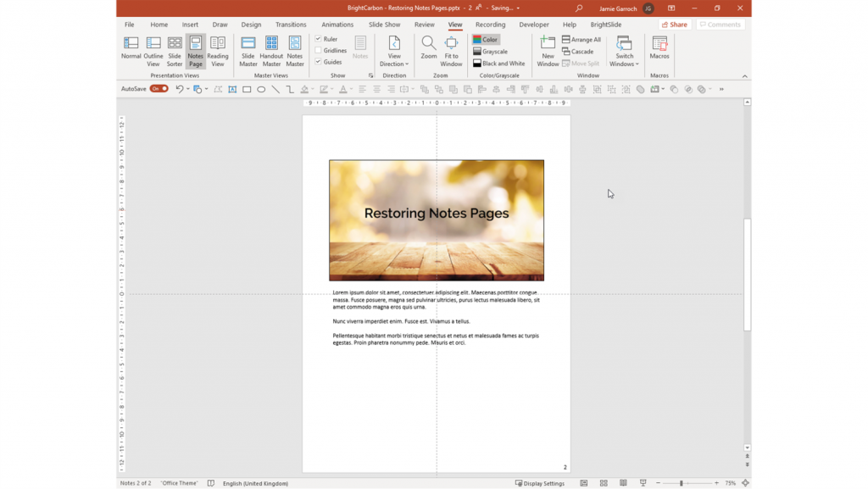Click the Share button

point(673,24)
